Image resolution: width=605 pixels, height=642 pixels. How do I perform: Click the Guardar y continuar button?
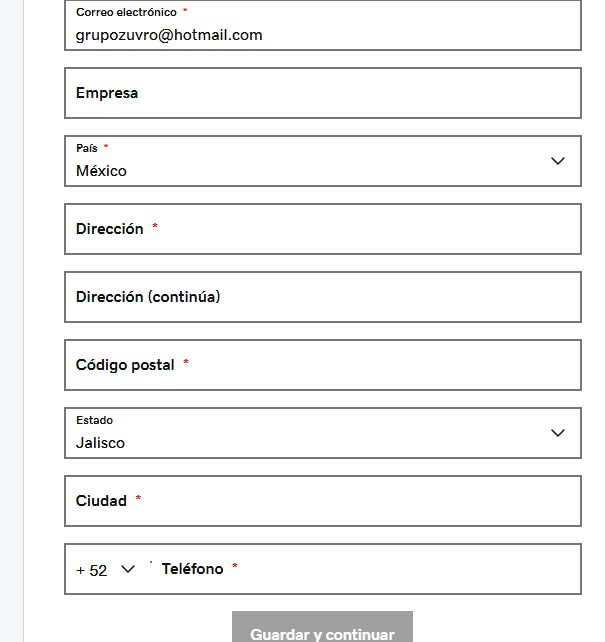coord(322,628)
